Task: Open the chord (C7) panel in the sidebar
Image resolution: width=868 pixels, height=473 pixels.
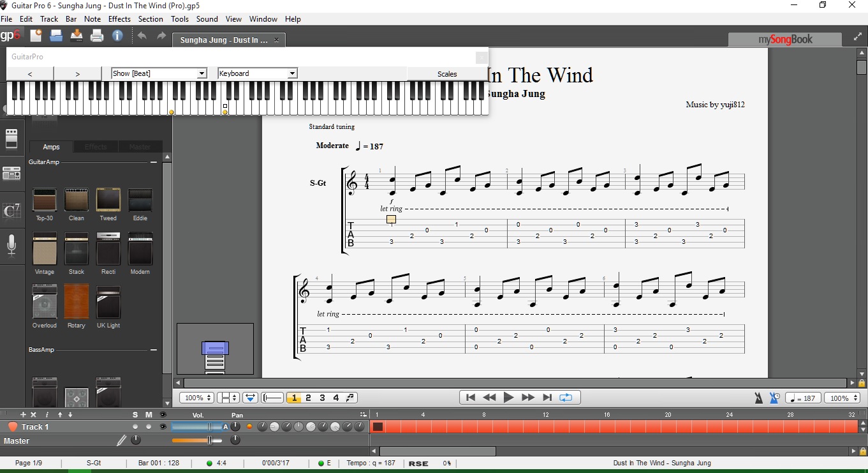Action: [11, 210]
